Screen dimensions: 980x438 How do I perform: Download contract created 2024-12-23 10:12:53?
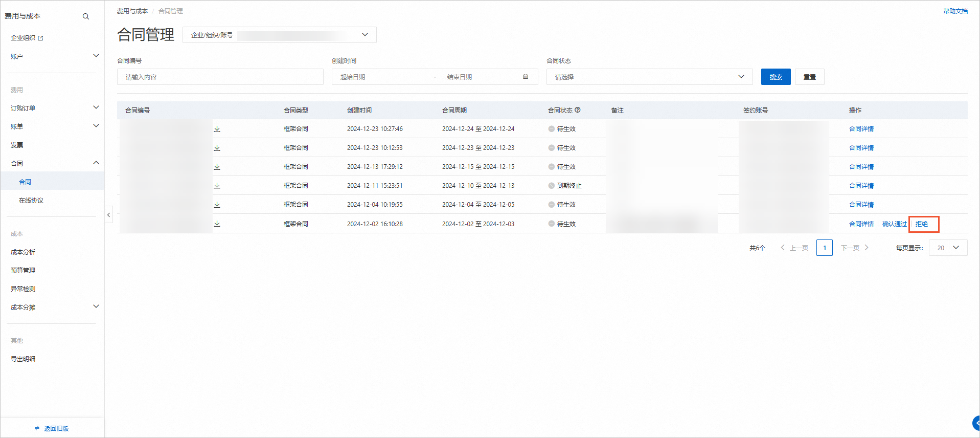pos(217,148)
